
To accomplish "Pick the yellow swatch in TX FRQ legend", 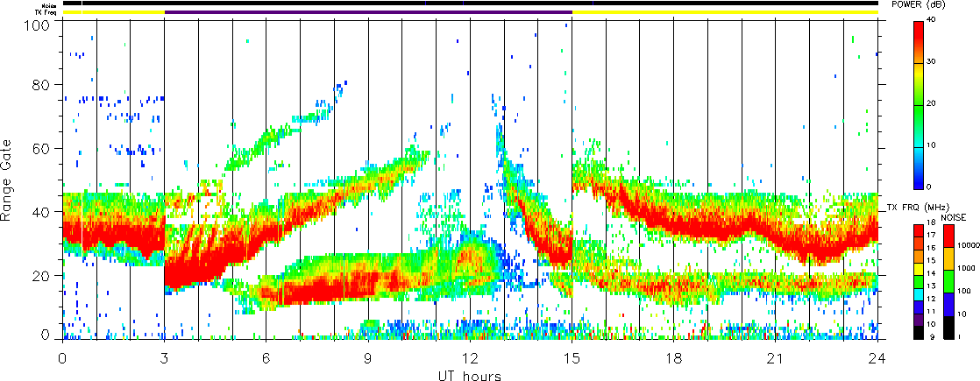I will [920, 271].
